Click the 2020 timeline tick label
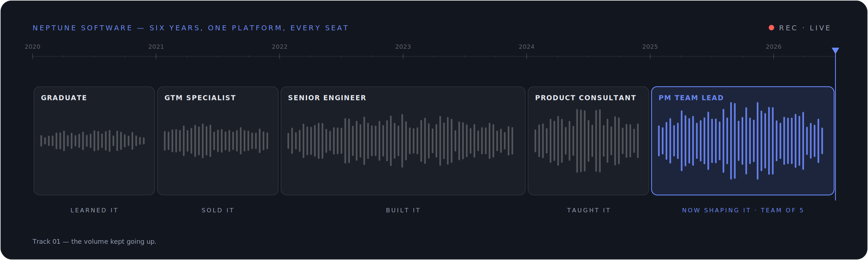The image size is (868, 260). pyautogui.click(x=33, y=47)
